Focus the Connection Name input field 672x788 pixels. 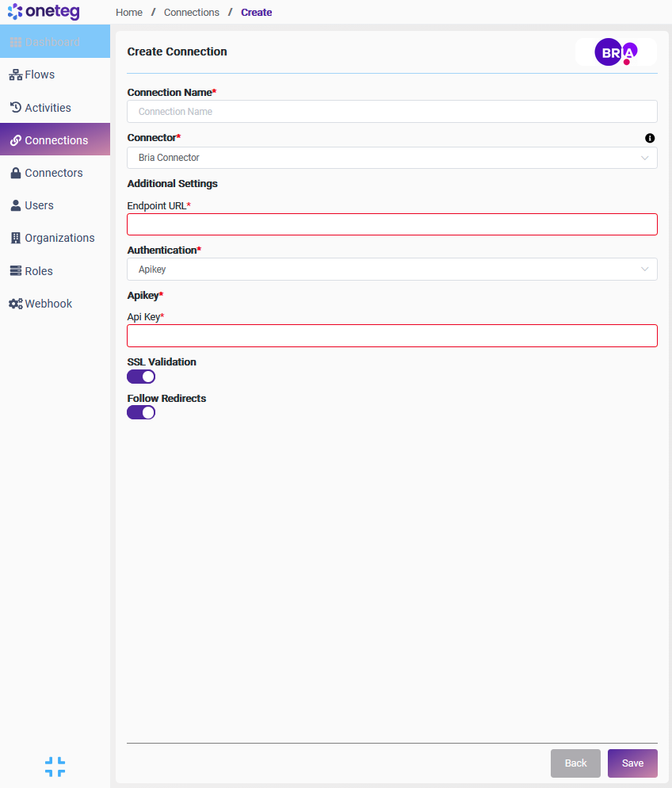392,112
